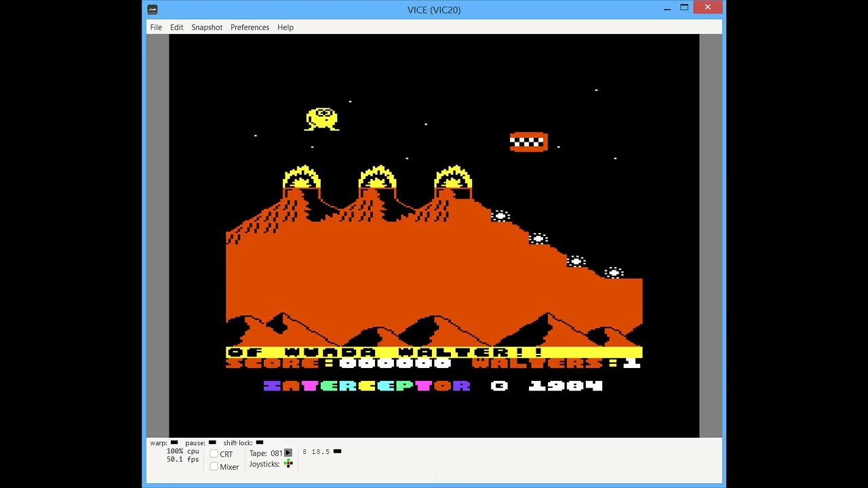Viewport: 868px width, 488px height.
Task: Open the Preferences menu
Action: pos(250,27)
